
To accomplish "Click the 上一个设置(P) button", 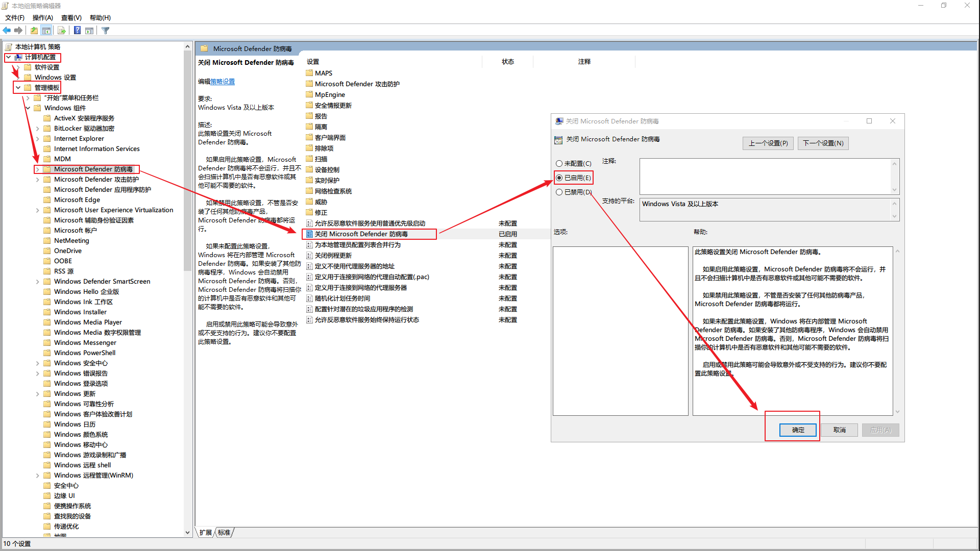I will 768,143.
